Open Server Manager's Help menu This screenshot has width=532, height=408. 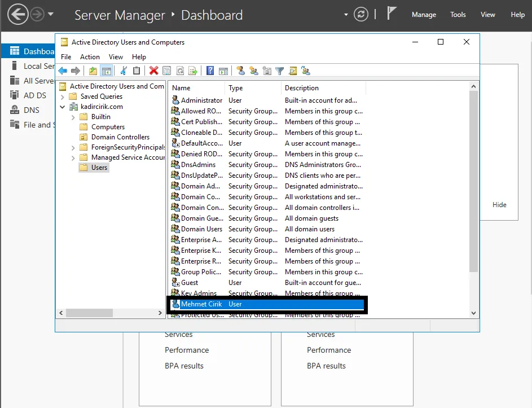517,15
